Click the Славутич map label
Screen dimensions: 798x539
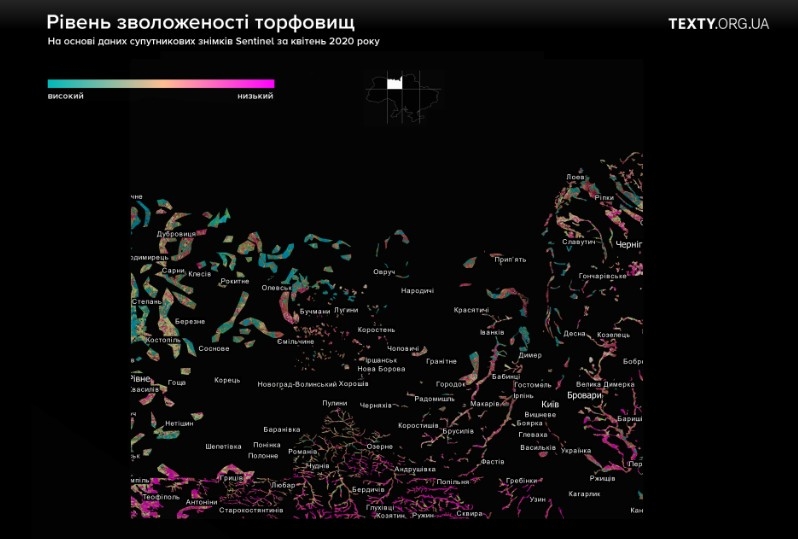pos(579,242)
